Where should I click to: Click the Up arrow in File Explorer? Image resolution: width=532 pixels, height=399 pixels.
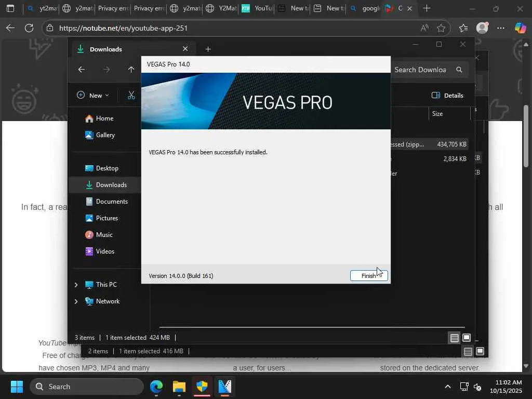tap(131, 70)
